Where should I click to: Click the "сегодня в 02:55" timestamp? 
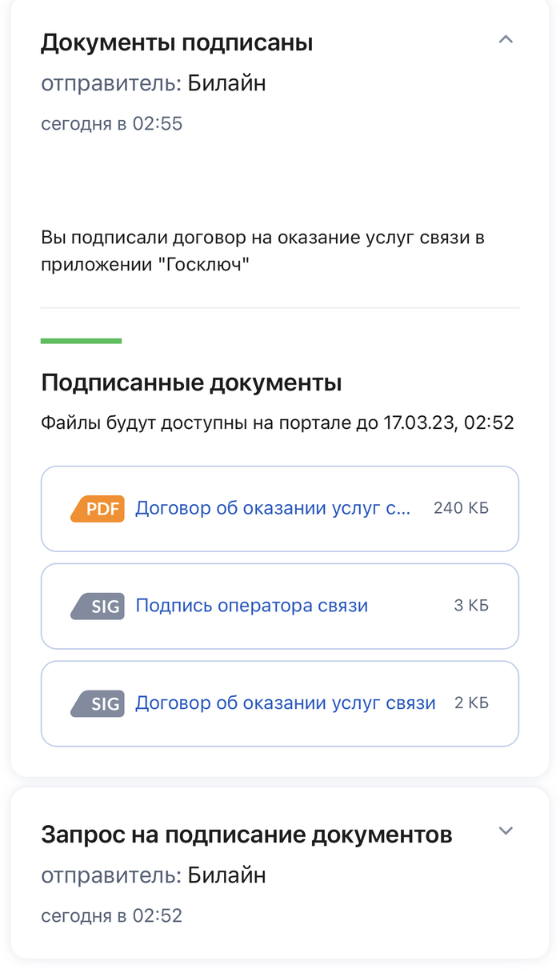click(112, 124)
